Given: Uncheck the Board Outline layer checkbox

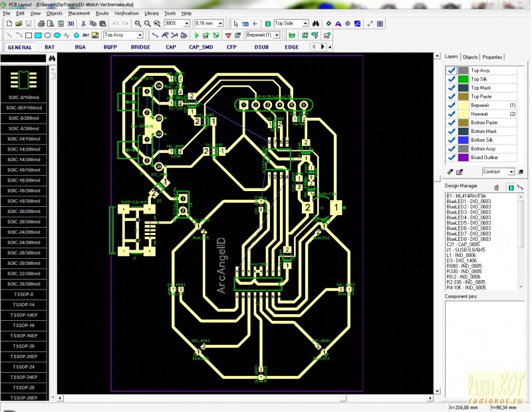Looking at the screenshot, I should (452, 157).
